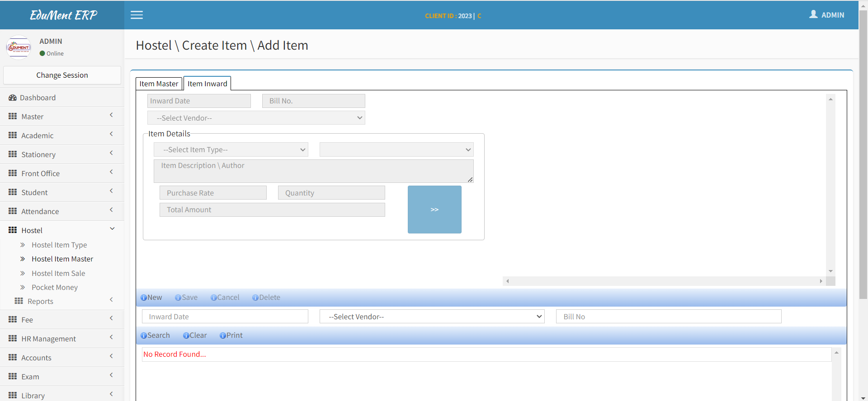Click the blue >> add button
This screenshot has height=401, width=868.
click(434, 210)
